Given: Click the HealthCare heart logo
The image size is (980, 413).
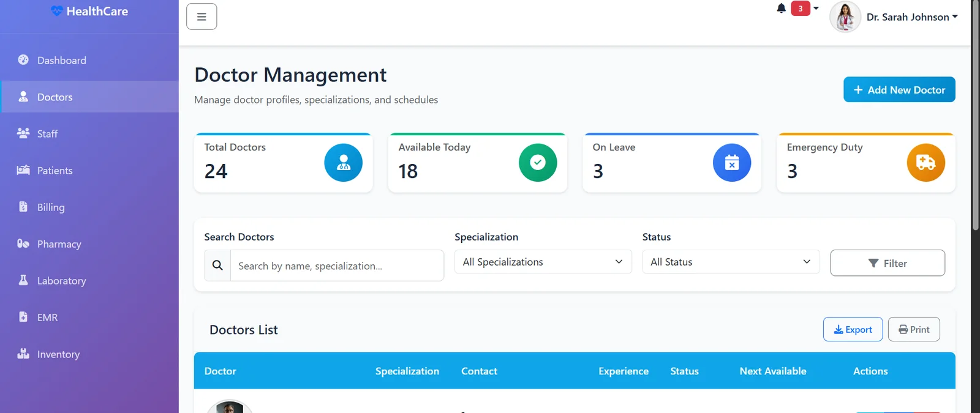Looking at the screenshot, I should [x=57, y=11].
